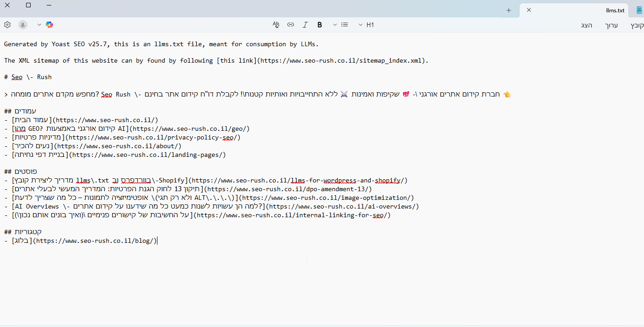The width and height of the screenshot is (644, 327).
Task: Insert a hyperlink using the link icon
Action: tap(290, 25)
